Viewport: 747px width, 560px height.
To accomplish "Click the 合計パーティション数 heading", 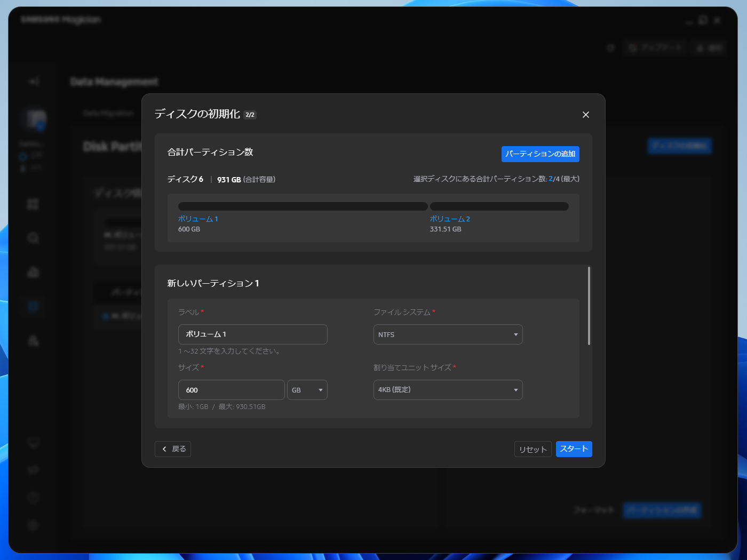I will click(210, 152).
